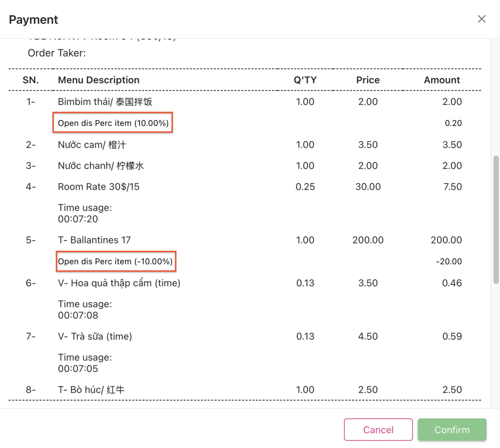Select V- Hoa quả thập cẩm (time) entry
This screenshot has width=500, height=448.
point(119,283)
